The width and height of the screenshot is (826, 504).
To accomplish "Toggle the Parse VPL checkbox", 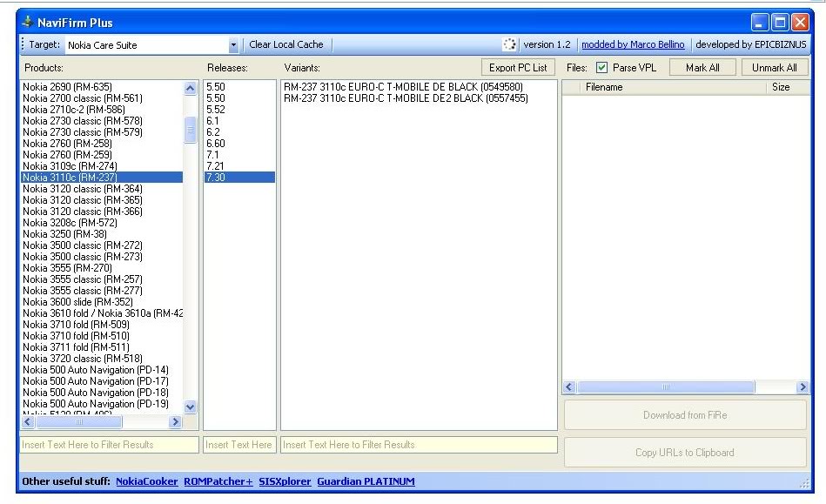I will [x=601, y=67].
